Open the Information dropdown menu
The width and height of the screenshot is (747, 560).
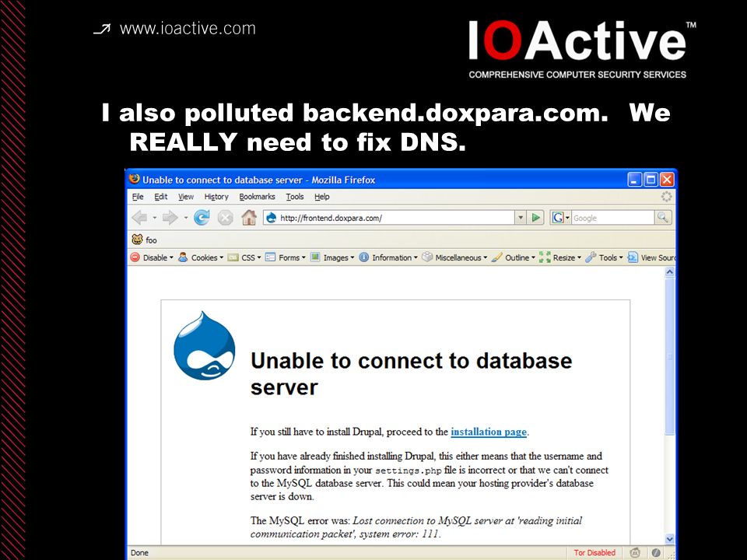click(388, 257)
